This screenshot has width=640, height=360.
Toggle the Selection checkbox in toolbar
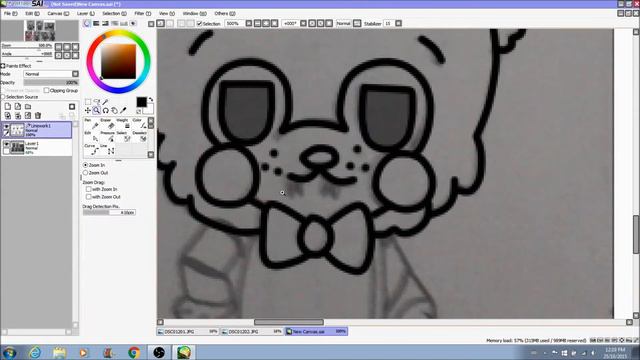pyautogui.click(x=200, y=24)
